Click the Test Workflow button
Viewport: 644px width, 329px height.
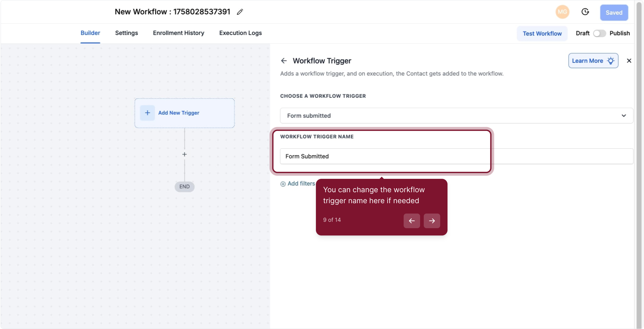tap(542, 34)
